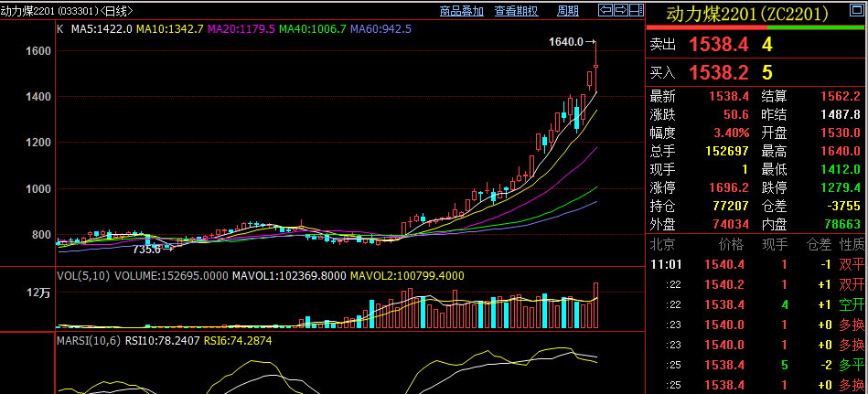The width and height of the screenshot is (868, 394).
Task: Select the MA10 indicator label
Action: [x=170, y=29]
